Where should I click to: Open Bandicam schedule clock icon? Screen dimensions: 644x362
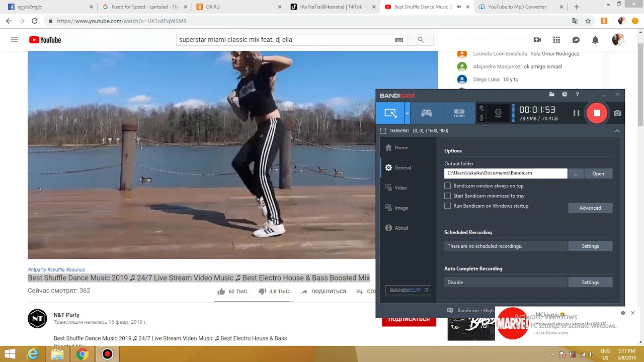click(x=565, y=94)
